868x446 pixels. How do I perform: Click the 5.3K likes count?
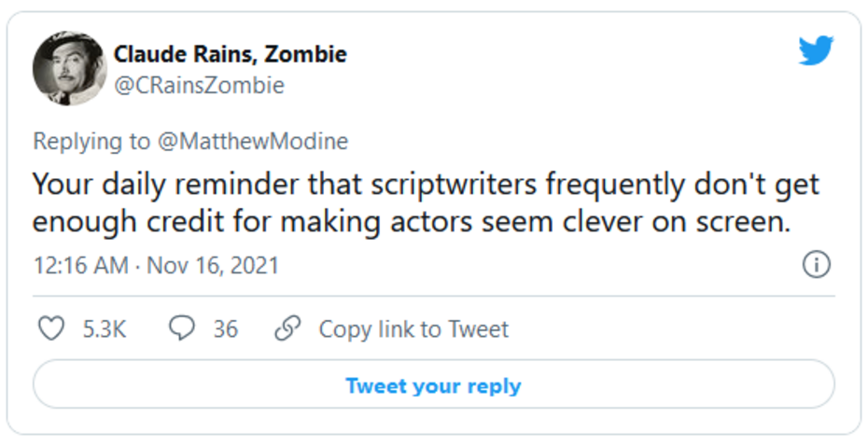[x=105, y=329]
